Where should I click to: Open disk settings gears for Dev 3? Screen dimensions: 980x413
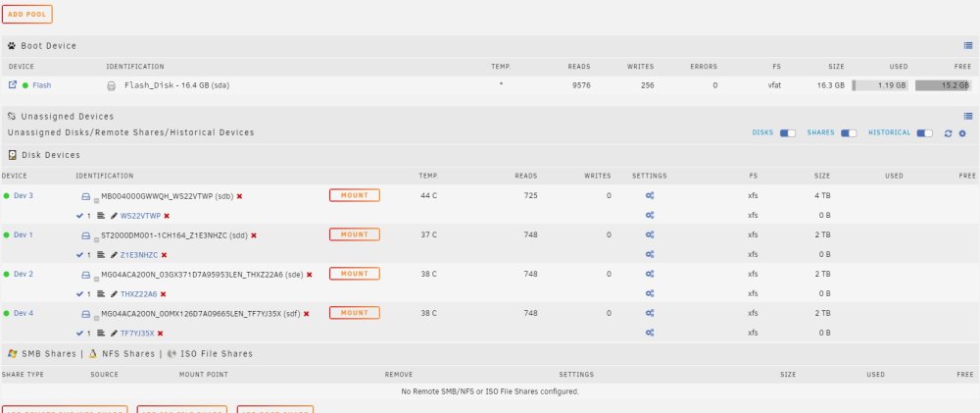click(650, 196)
